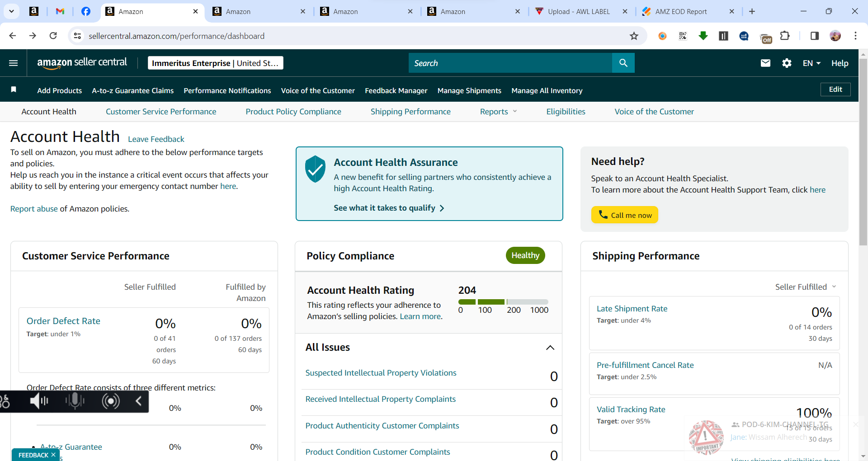Image resolution: width=868 pixels, height=461 pixels.
Task: Close the AMZ EOD Report tab
Action: click(x=732, y=11)
